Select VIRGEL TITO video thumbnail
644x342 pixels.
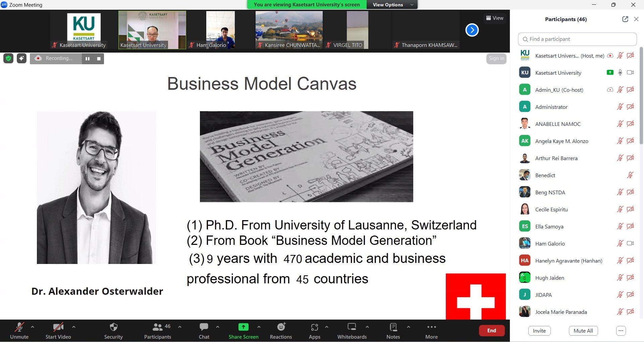(357, 30)
